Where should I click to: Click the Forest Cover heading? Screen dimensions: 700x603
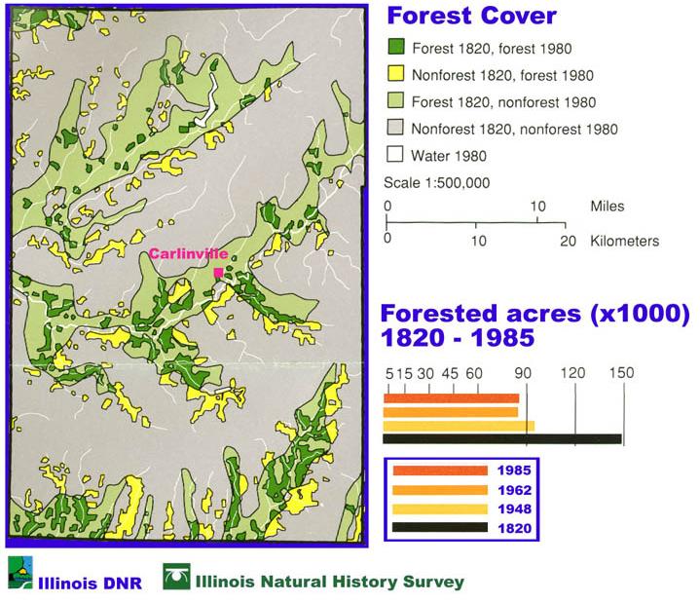pyautogui.click(x=471, y=16)
